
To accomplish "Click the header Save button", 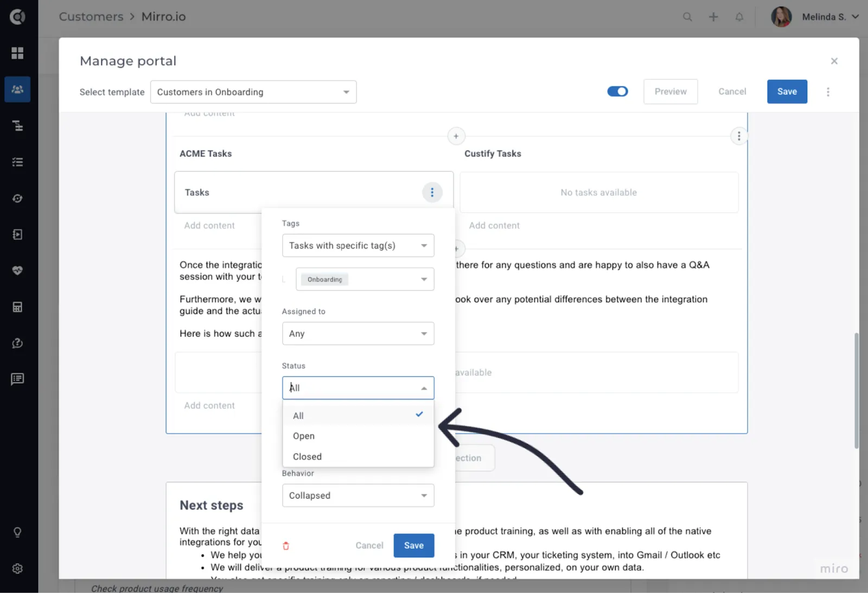I will click(787, 91).
